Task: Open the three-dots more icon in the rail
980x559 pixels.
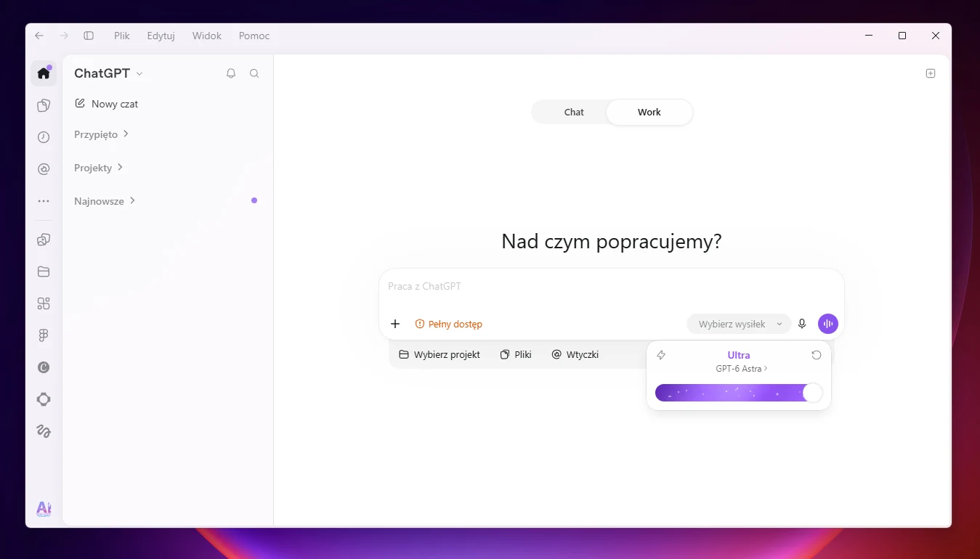Action: 44,201
